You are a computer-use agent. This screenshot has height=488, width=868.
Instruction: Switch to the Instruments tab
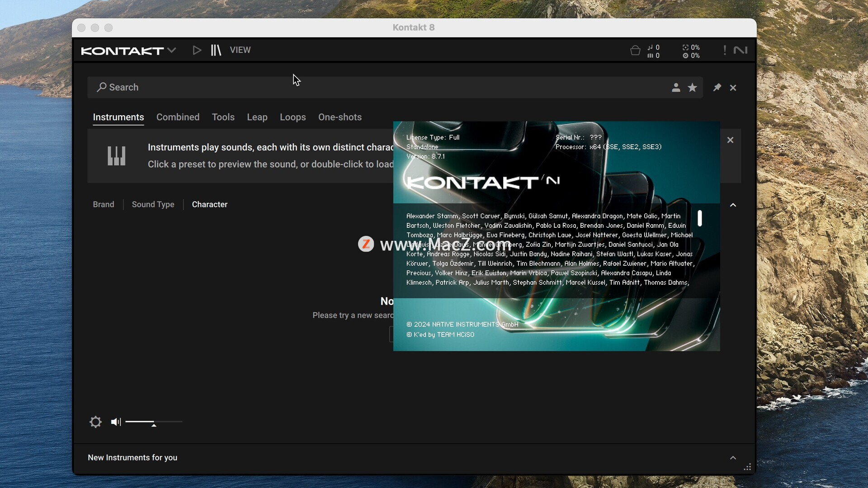point(118,117)
